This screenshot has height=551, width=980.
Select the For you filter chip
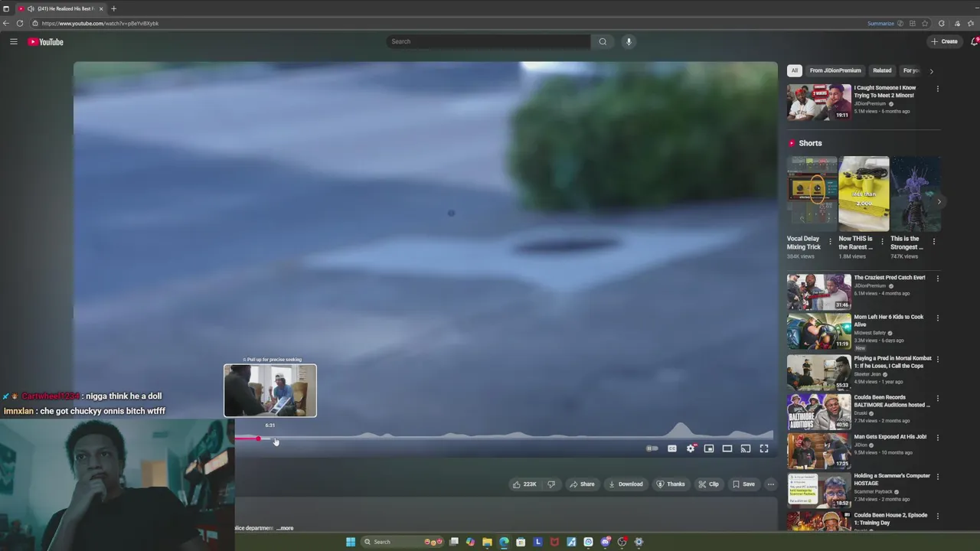910,70
